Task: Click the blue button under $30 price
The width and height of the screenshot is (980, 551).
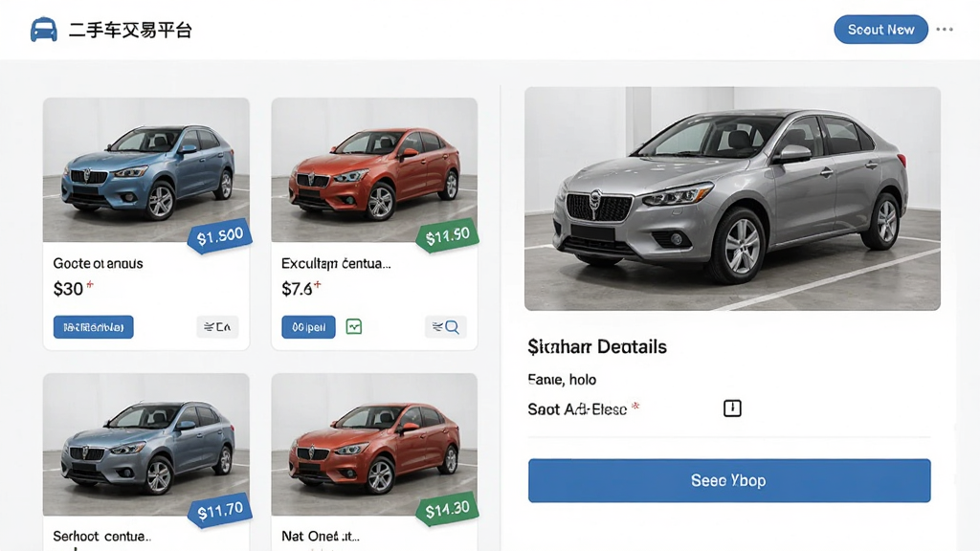Action: [93, 327]
